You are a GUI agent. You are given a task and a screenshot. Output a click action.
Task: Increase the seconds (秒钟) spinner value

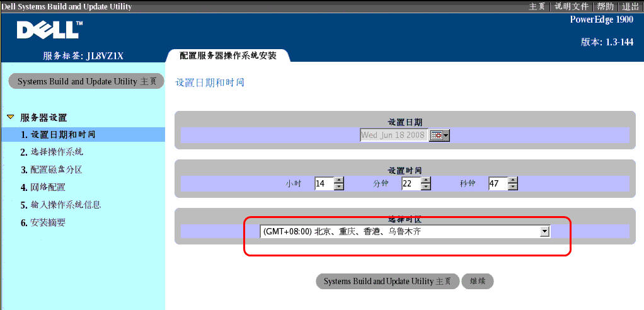(x=512, y=180)
